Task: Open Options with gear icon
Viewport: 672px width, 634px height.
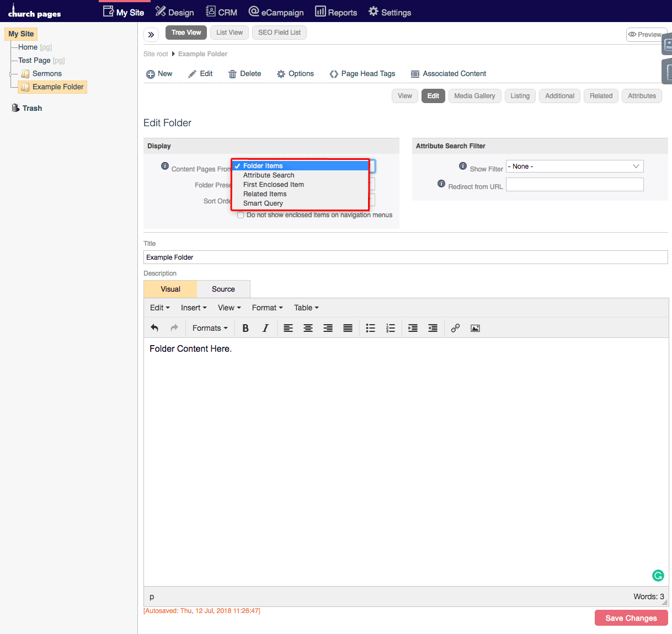Action: click(295, 74)
